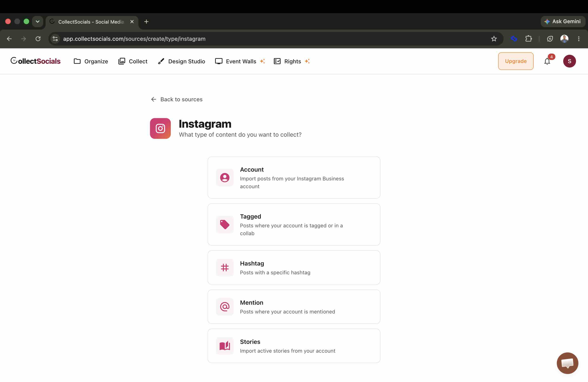The height and width of the screenshot is (382, 588).
Task: Open the browser extensions puzzle icon
Action: click(528, 39)
